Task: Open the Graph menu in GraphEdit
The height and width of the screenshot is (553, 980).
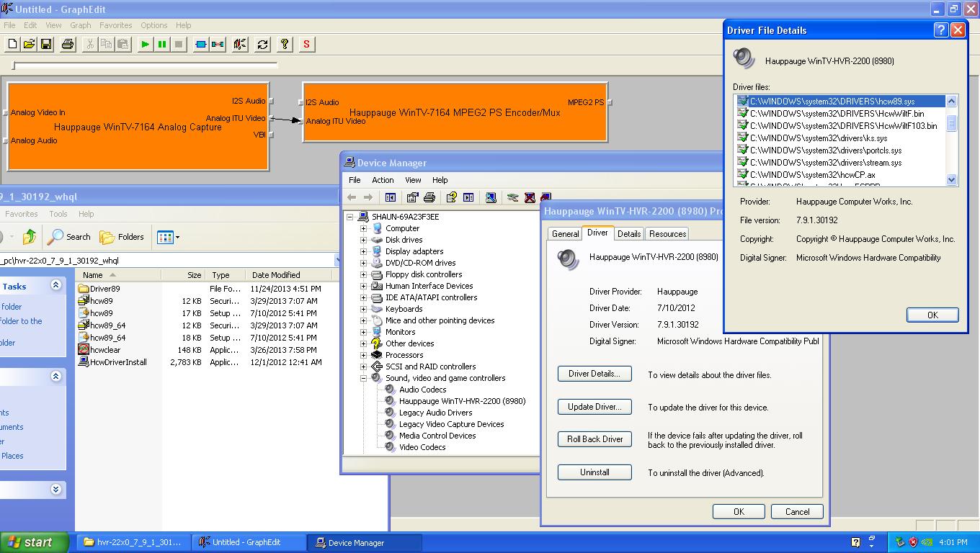Action: (80, 25)
